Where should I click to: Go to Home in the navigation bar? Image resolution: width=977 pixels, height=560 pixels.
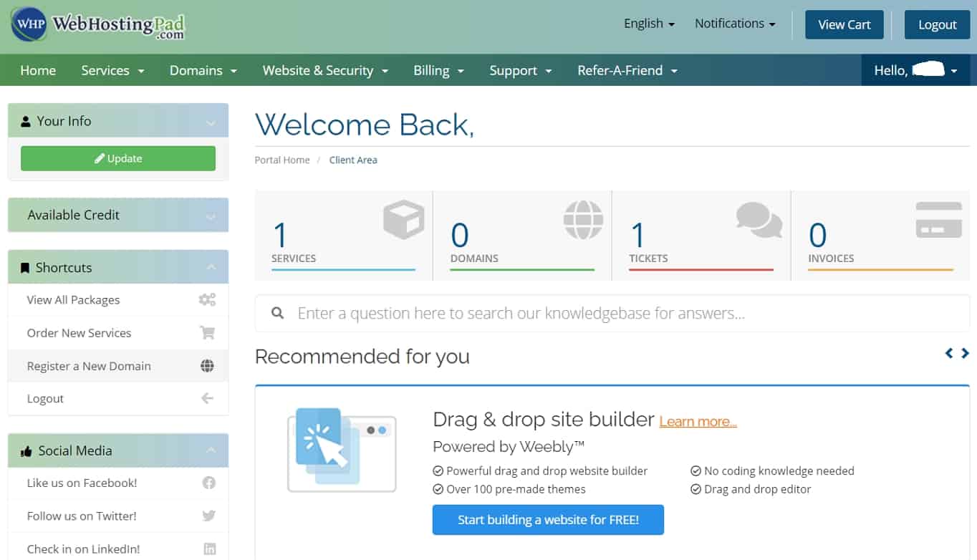38,70
